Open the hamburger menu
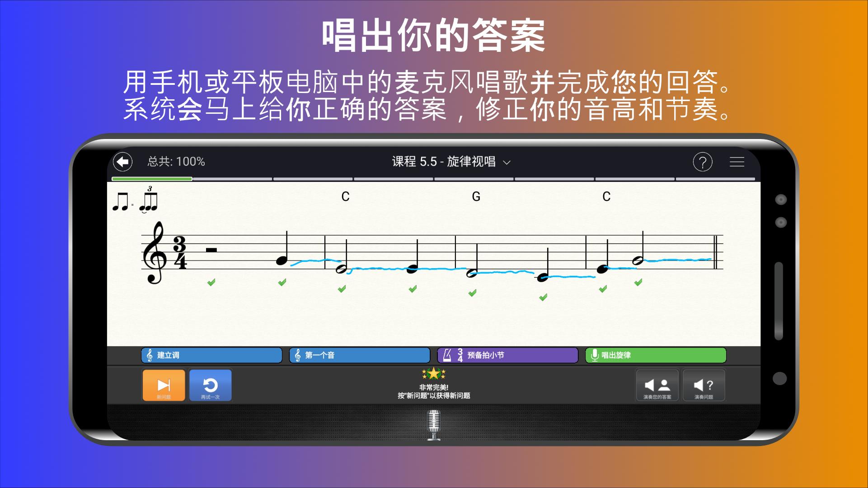The height and width of the screenshot is (488, 868). click(737, 162)
